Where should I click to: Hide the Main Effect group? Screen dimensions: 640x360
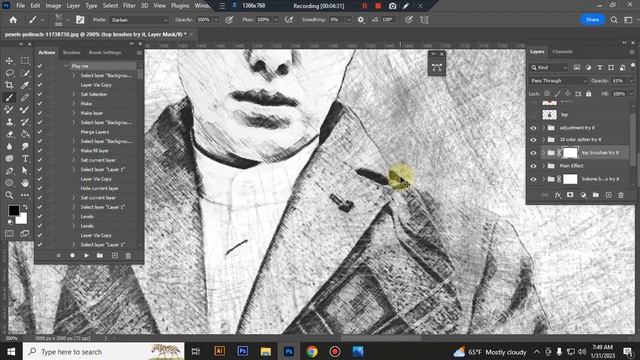533,166
